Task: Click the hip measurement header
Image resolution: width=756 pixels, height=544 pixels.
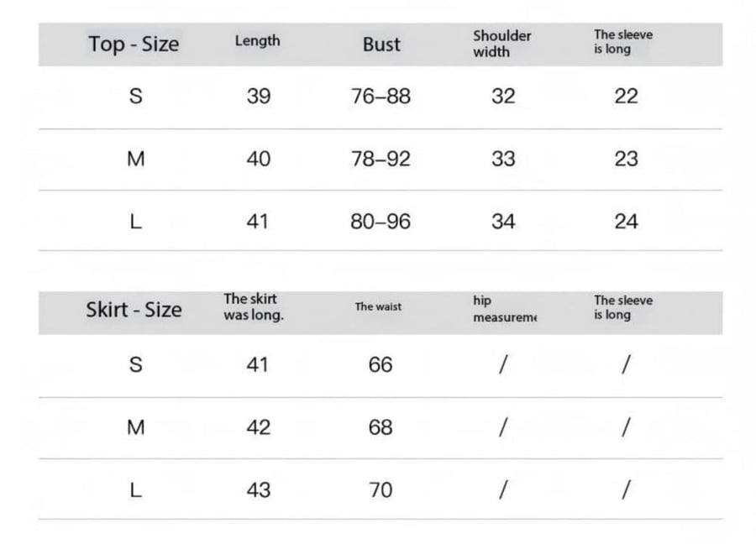Action: (x=505, y=309)
